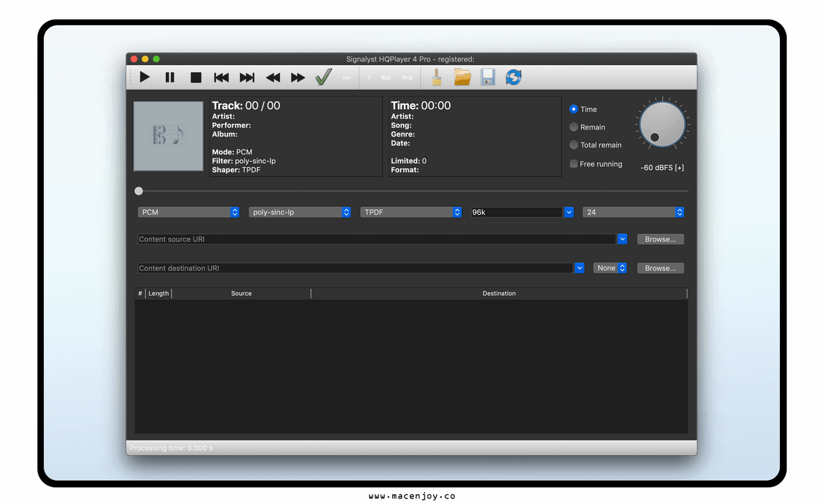Expand the Content source URI dropdown arrow
The height and width of the screenshot is (504, 823).
tap(623, 239)
